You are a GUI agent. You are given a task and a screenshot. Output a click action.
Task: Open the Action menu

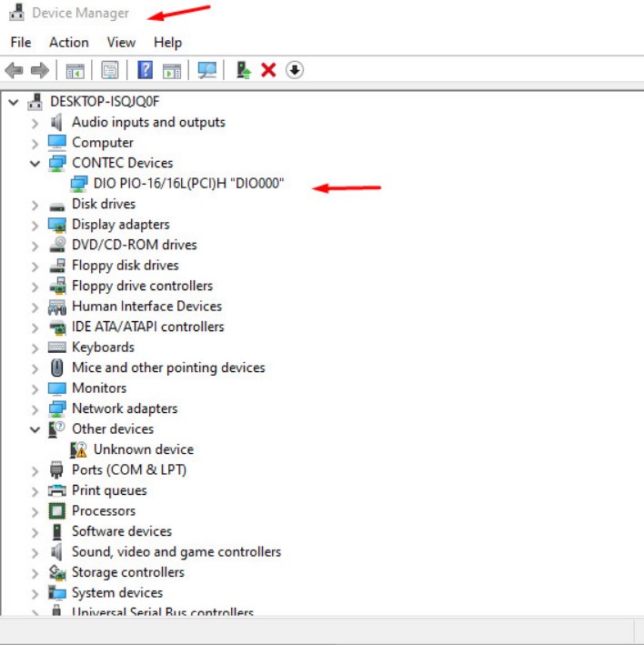(x=69, y=43)
